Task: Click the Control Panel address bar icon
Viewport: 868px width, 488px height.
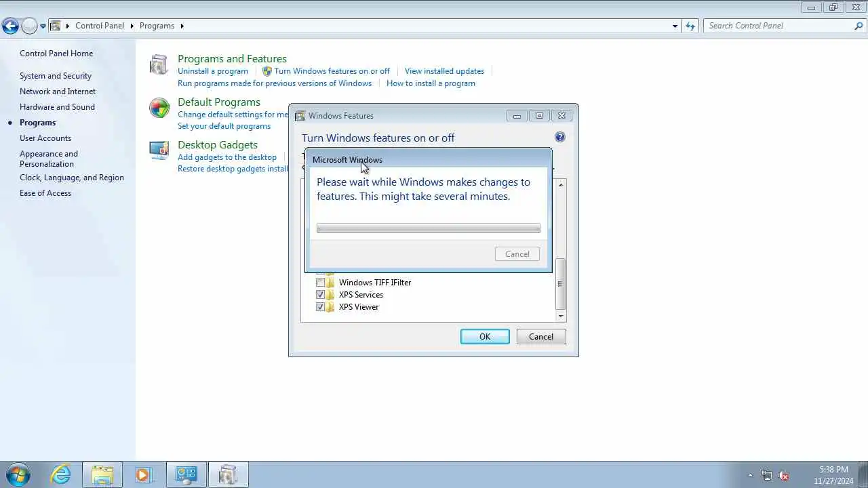Action: click(x=56, y=26)
